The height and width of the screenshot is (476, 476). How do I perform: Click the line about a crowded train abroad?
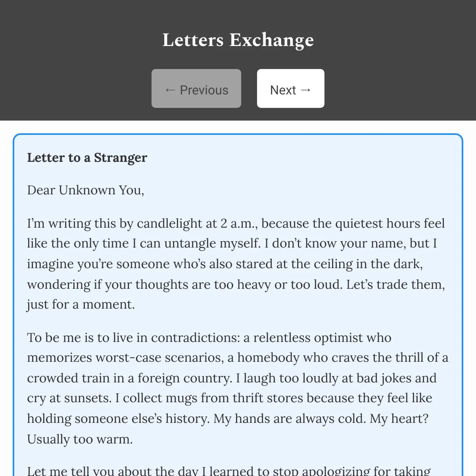pos(232,378)
